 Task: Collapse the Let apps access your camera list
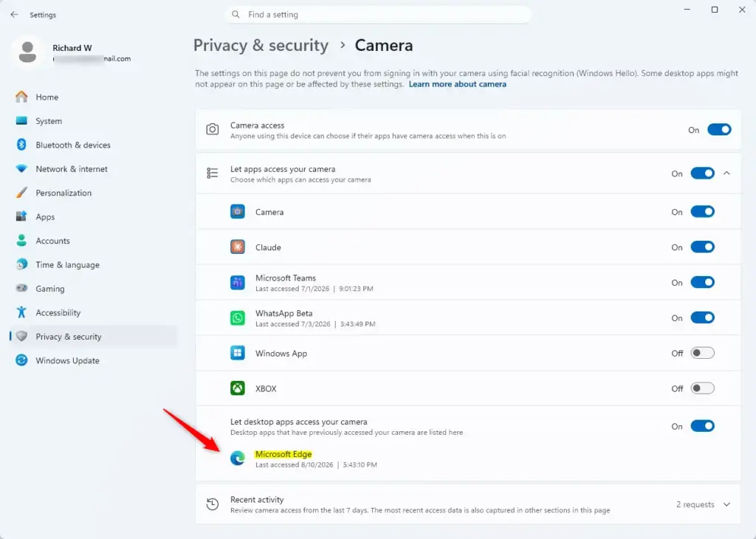click(x=726, y=173)
